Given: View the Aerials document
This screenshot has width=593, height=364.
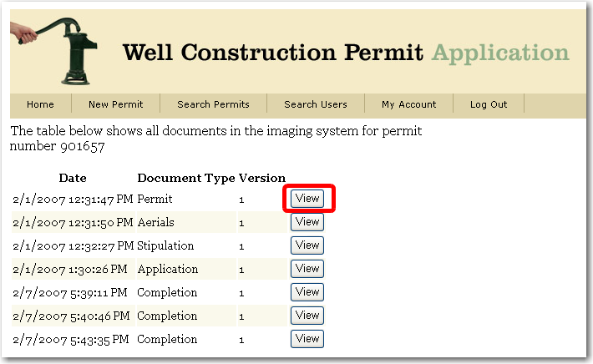Looking at the screenshot, I should pos(307,222).
